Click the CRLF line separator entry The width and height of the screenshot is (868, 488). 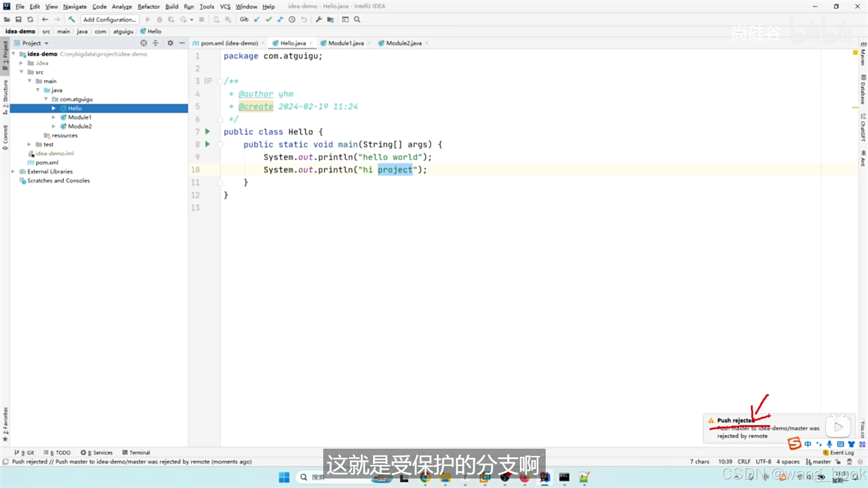744,461
